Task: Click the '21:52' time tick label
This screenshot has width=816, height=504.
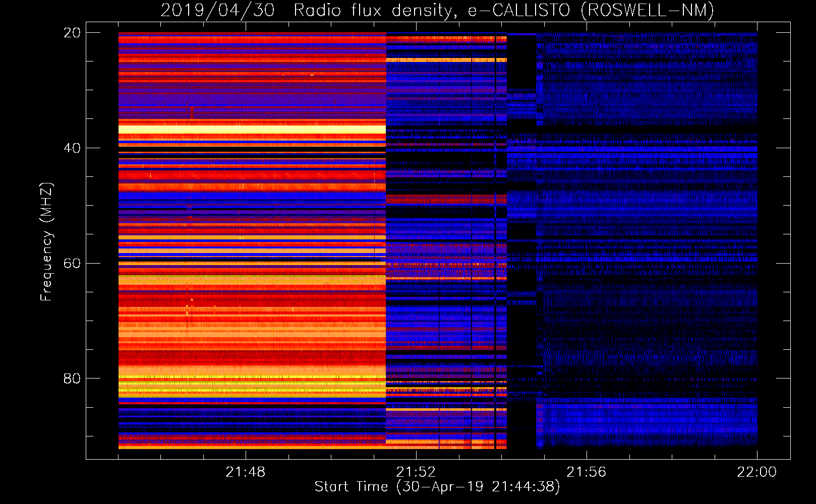Action: [416, 472]
